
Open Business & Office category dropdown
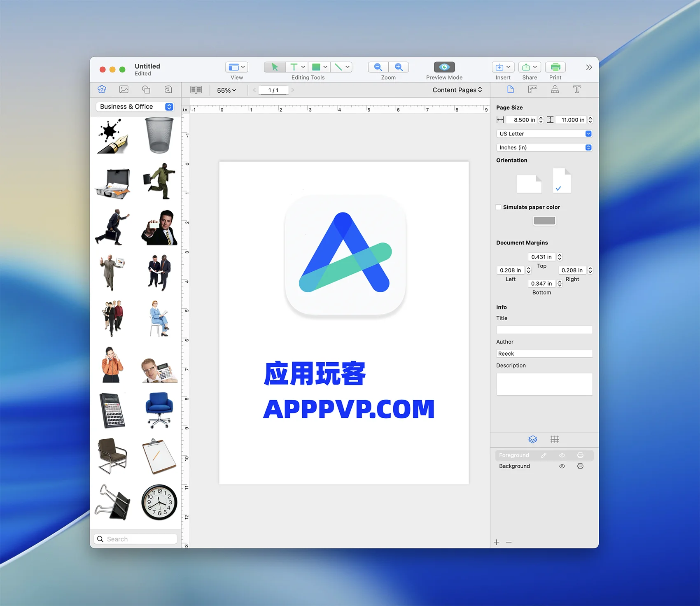pyautogui.click(x=135, y=107)
